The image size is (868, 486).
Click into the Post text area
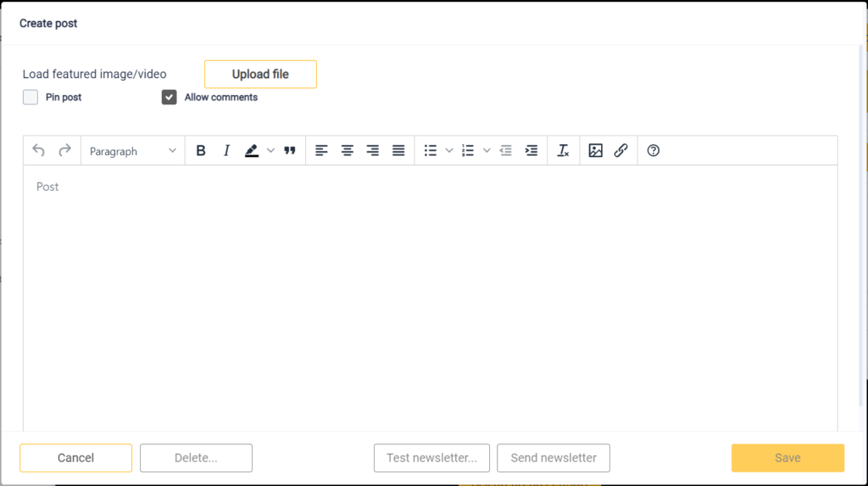click(x=430, y=299)
